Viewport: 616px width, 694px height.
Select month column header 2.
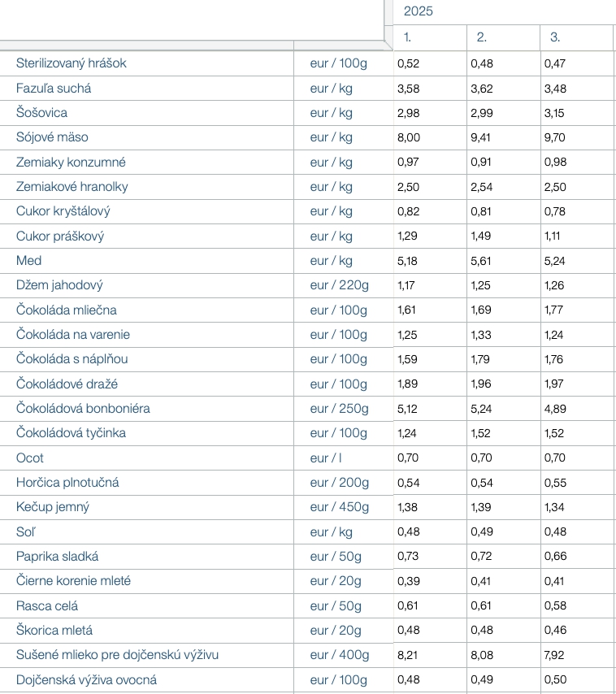click(x=482, y=37)
